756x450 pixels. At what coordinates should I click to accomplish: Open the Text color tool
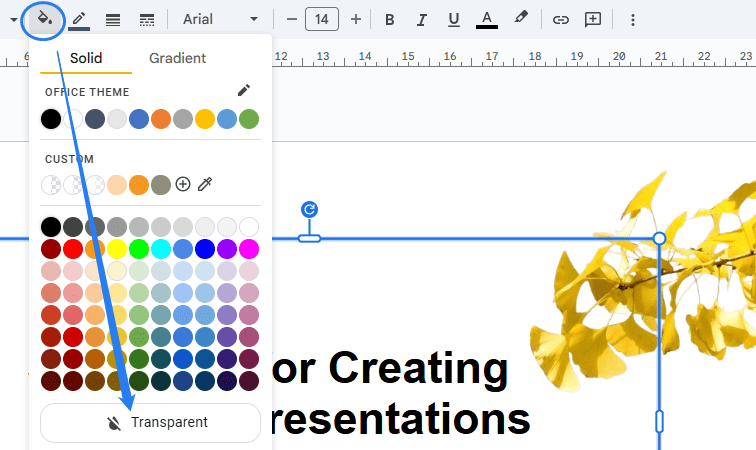point(487,20)
